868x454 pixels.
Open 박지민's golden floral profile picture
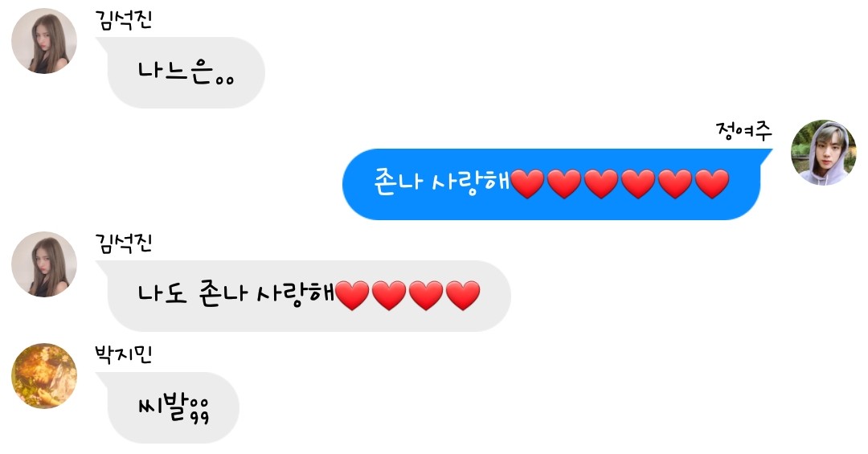tap(44, 376)
